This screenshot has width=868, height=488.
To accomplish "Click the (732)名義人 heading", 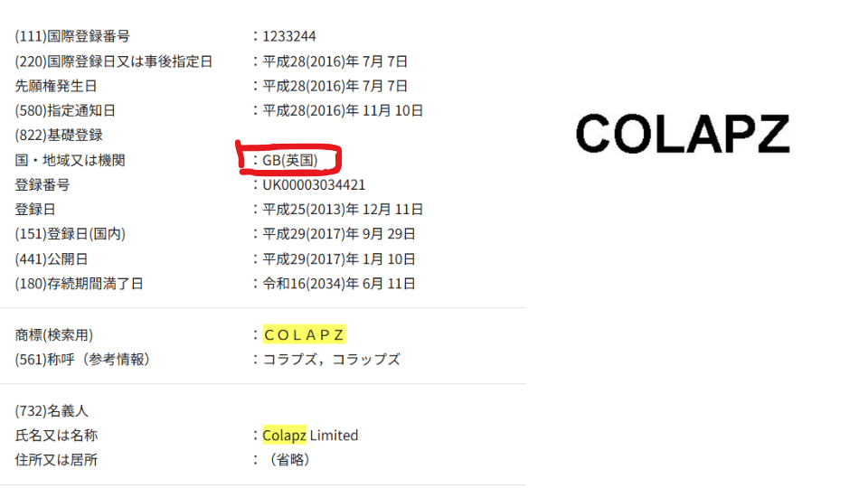I will pyautogui.click(x=52, y=411).
